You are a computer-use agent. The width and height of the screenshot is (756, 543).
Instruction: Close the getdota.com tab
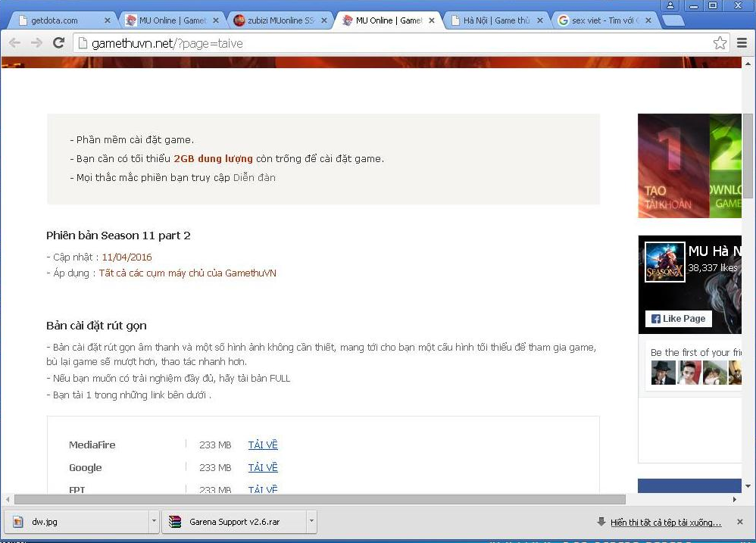(x=108, y=20)
